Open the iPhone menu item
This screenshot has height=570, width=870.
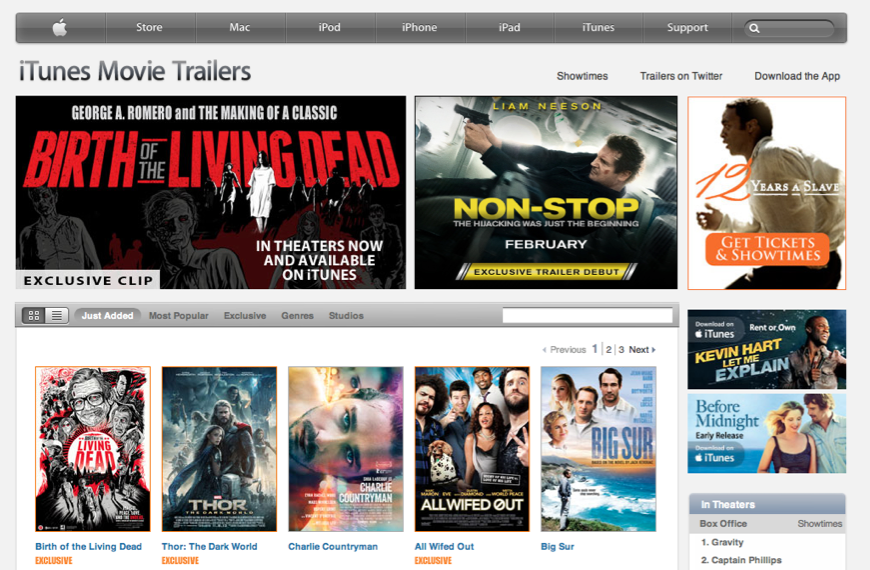419,27
